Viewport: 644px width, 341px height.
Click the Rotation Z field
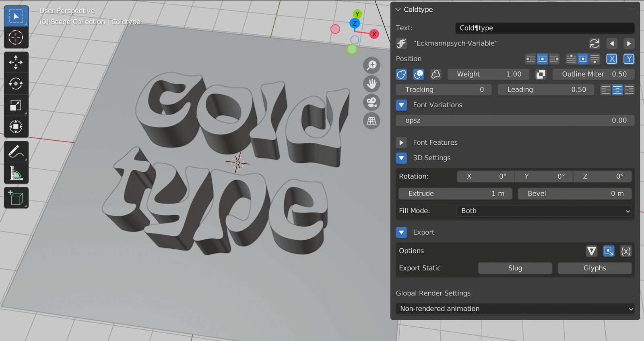tap(603, 177)
